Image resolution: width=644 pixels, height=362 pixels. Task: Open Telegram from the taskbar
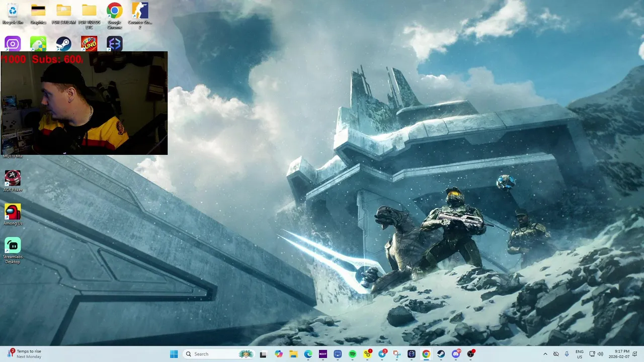click(382, 354)
